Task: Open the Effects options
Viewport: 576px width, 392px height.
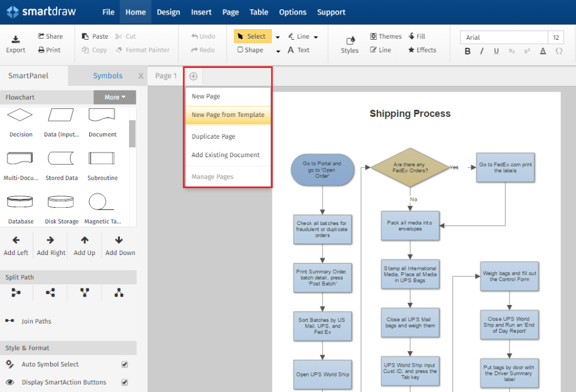Action: [422, 50]
